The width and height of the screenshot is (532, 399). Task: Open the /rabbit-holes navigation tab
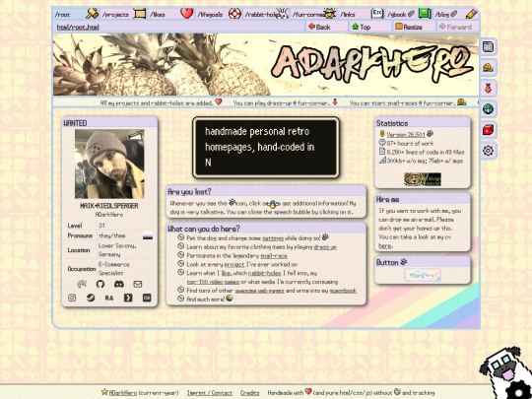266,14
